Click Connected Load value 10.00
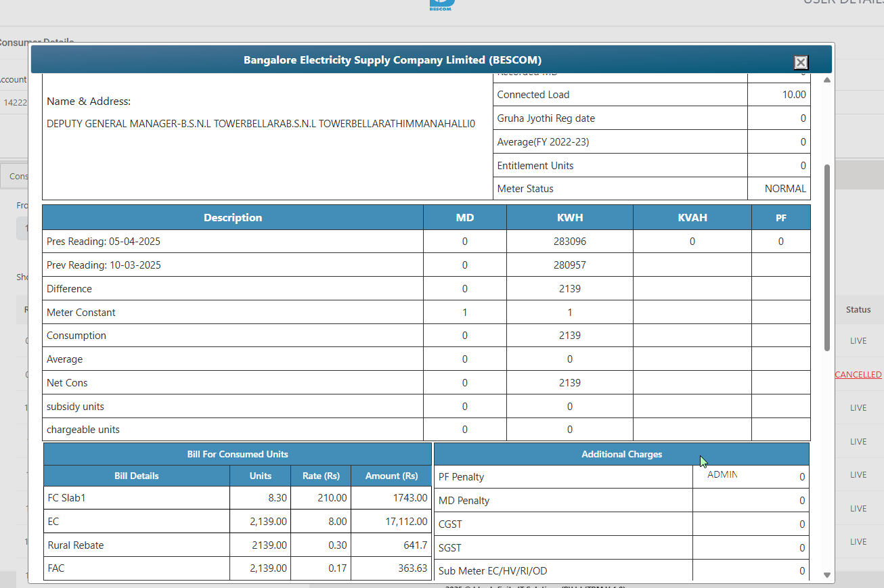The image size is (884, 588). click(794, 95)
